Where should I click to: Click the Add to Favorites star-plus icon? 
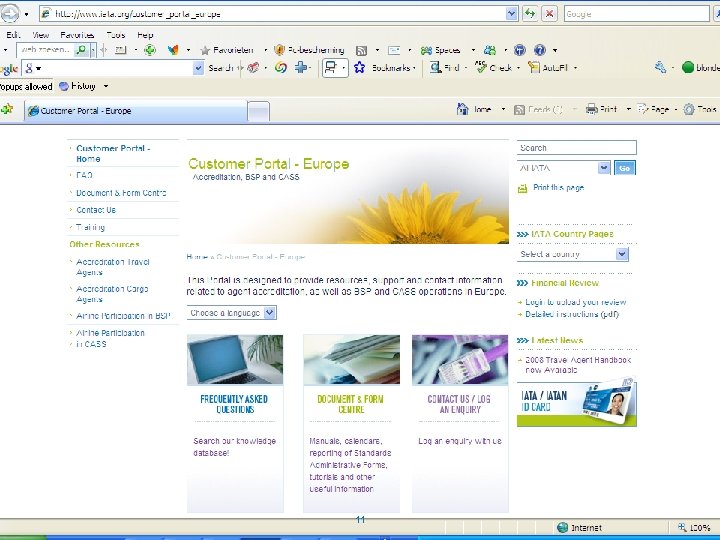[6, 109]
